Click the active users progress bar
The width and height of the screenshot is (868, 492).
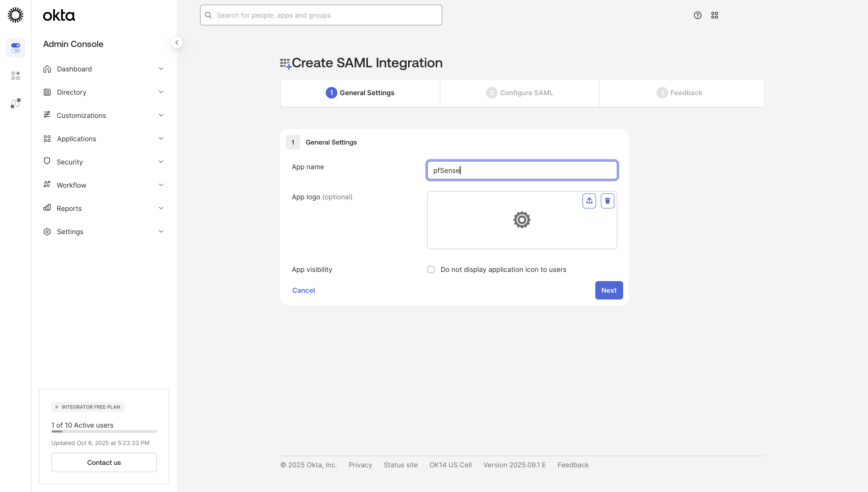coord(104,431)
